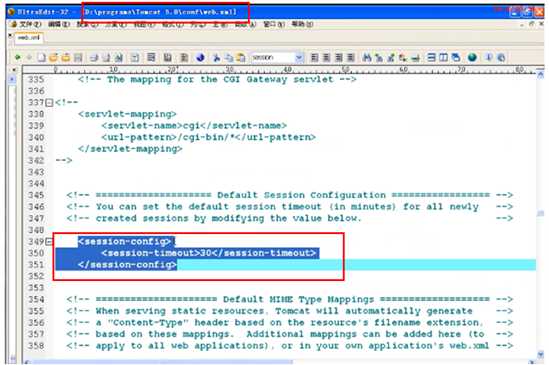The width and height of the screenshot is (549, 365).
Task: Save the file with the floppy disk icon
Action: (x=78, y=57)
